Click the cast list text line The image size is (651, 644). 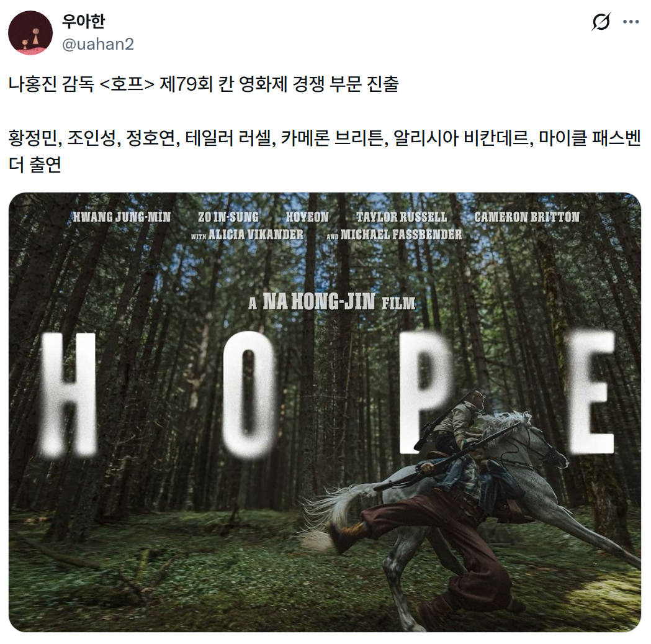[325, 151]
